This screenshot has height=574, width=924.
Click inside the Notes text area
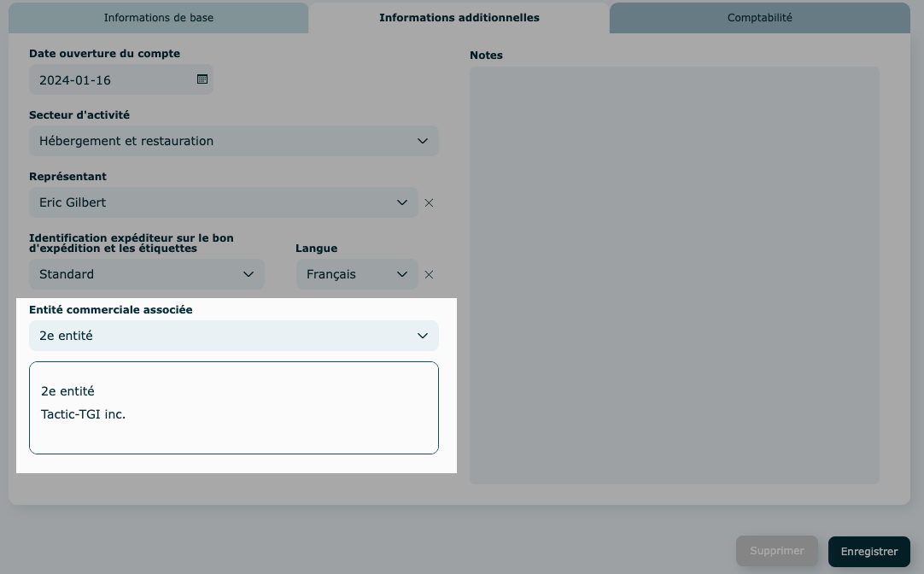(674, 273)
